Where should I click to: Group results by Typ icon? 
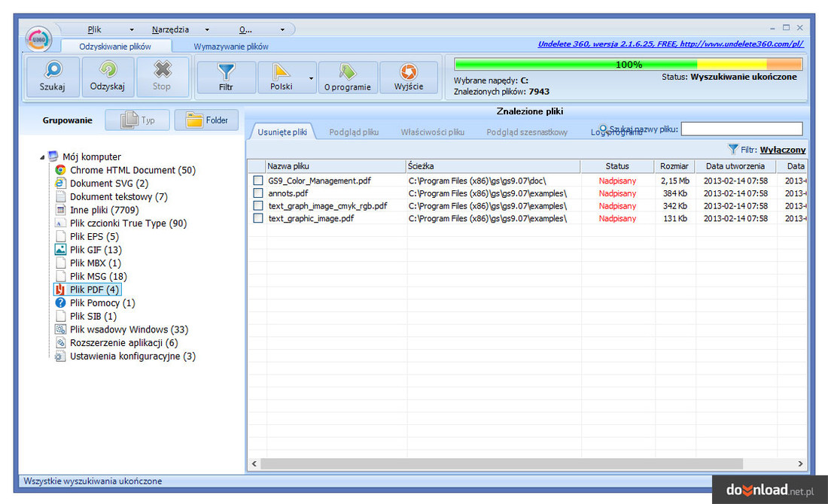pos(129,120)
